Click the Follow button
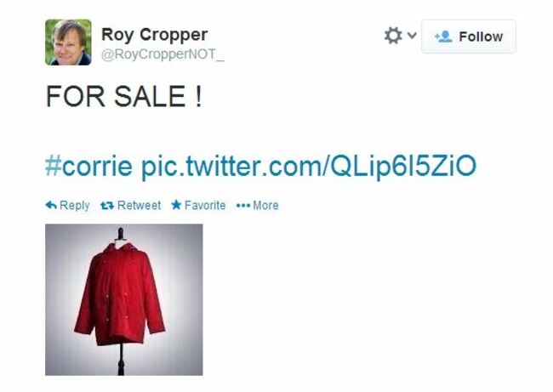This screenshot has width=553, height=392. (469, 37)
